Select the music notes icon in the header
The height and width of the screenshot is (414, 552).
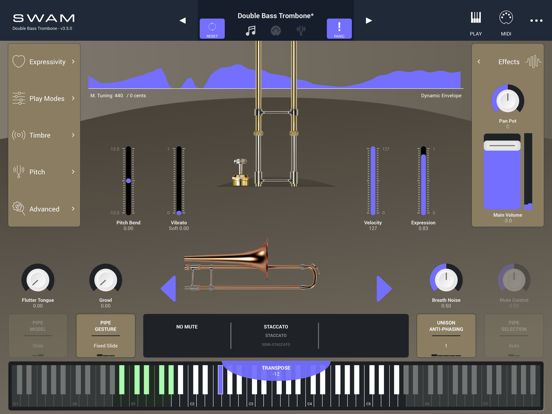(x=251, y=31)
